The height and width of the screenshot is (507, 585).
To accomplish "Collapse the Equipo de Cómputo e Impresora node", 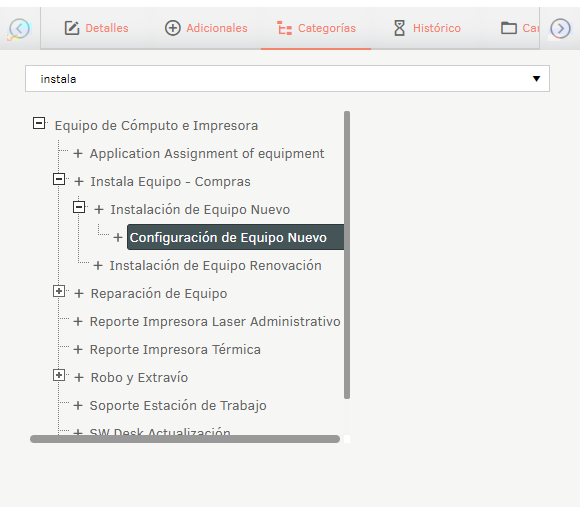I will 39,123.
